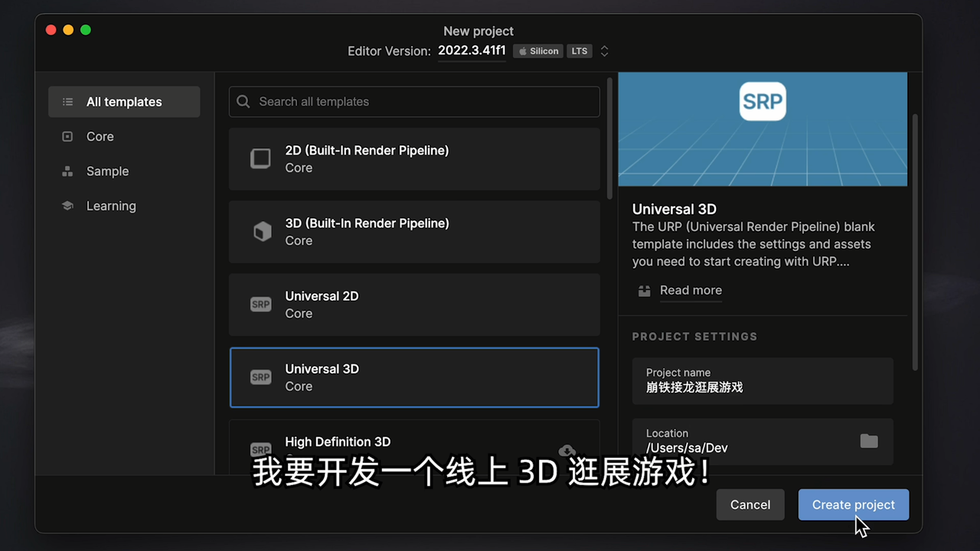Click the magnifier icon in the search bar
Screen dimensions: 980x551
click(243, 102)
